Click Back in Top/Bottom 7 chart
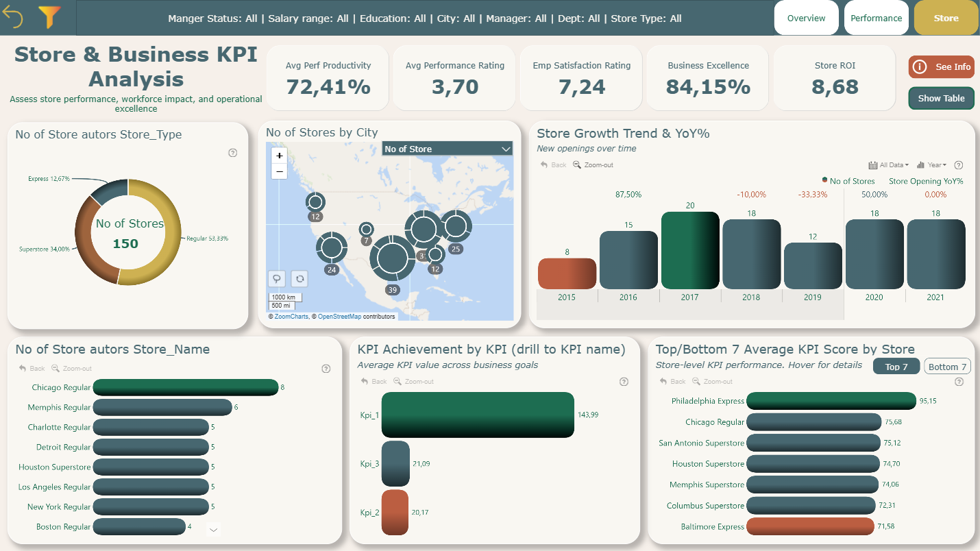The height and width of the screenshot is (551, 980). 673,382
